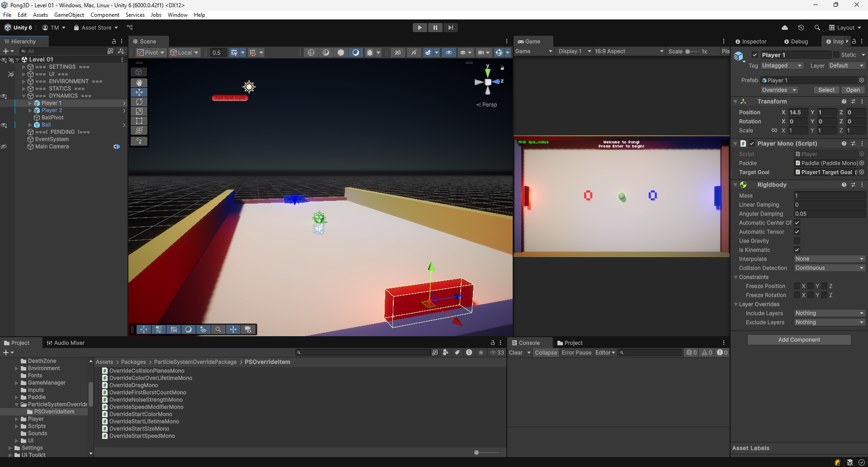Toggle Use Gravity checkbox in Rigidbody
This screenshot has width=868, height=467.
[797, 241]
